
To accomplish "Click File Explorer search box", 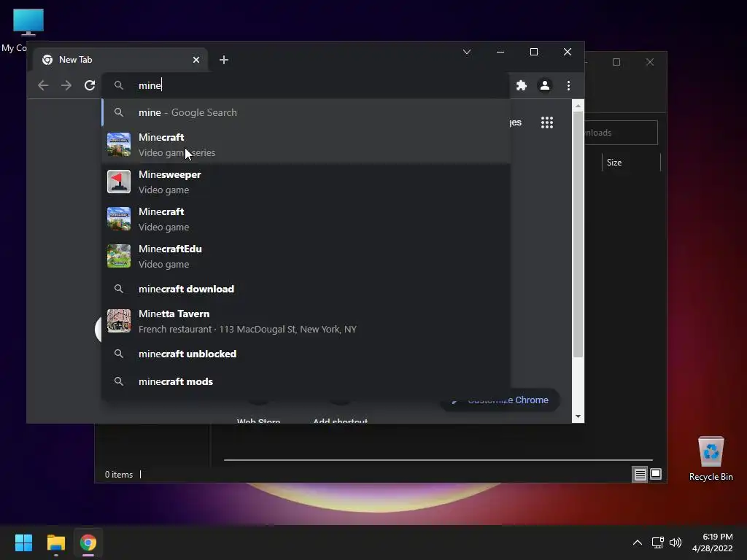I will pos(621,133).
